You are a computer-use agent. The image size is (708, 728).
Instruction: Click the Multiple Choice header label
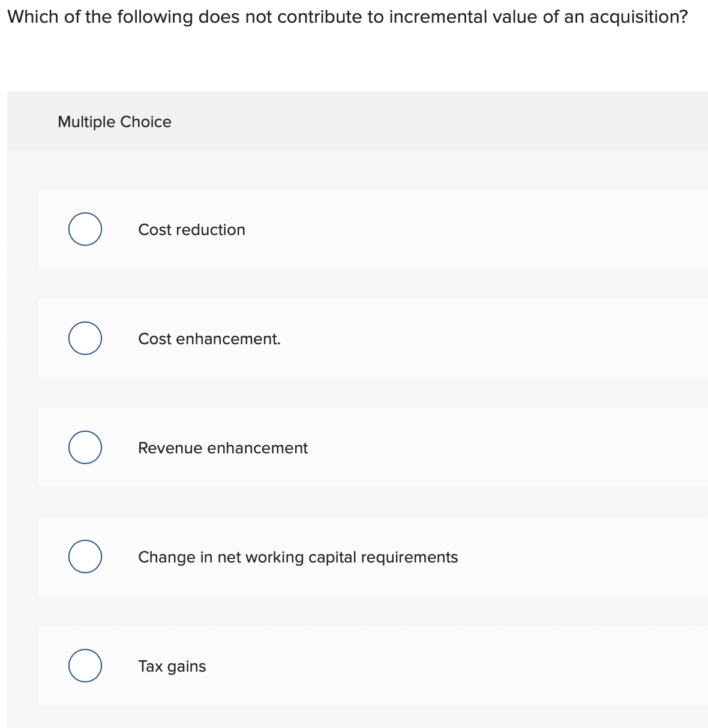(x=114, y=121)
